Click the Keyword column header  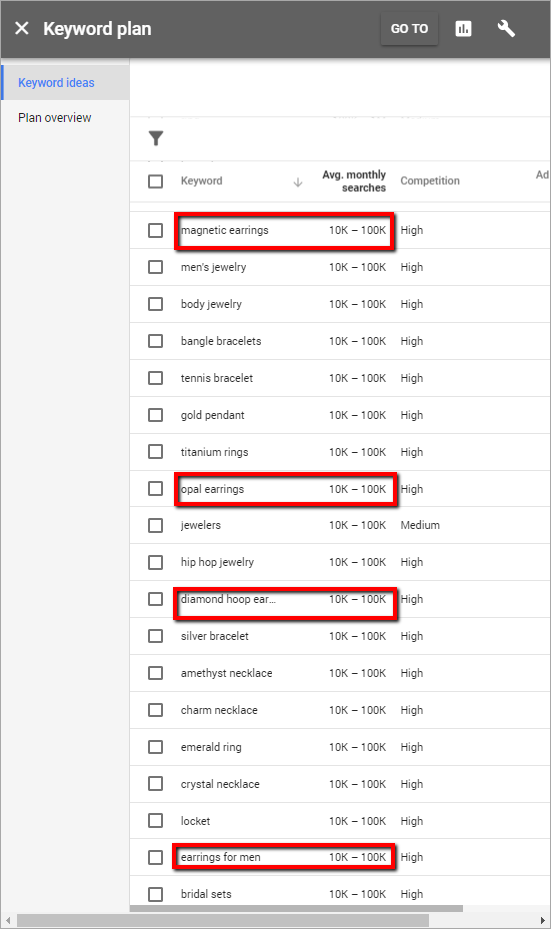click(x=201, y=181)
